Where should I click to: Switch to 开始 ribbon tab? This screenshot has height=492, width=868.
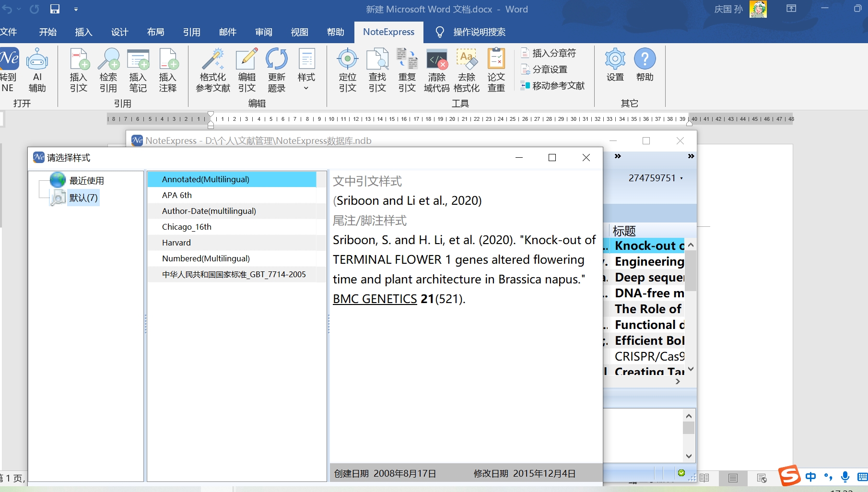pyautogui.click(x=48, y=32)
